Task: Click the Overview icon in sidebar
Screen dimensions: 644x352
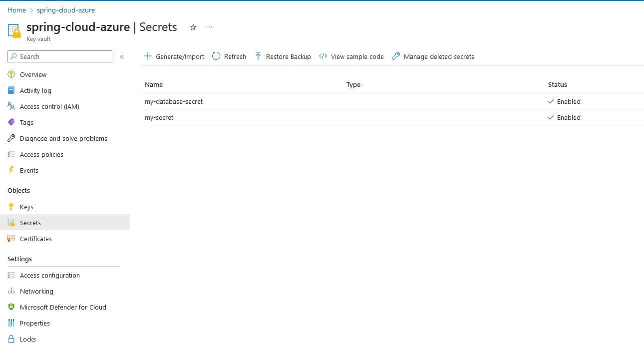Action: [x=11, y=74]
